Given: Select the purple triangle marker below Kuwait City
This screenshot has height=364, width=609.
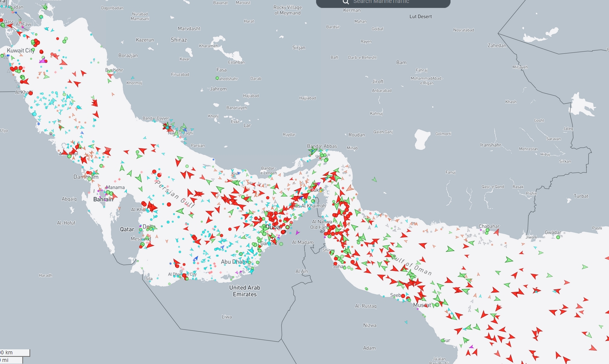Looking at the screenshot, I should [42, 60].
